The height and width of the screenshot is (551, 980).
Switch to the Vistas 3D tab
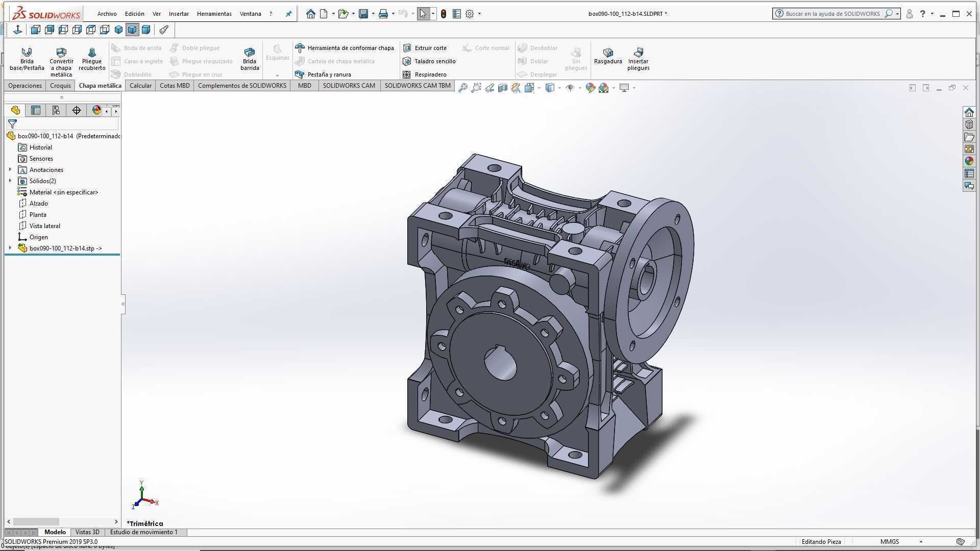point(87,532)
